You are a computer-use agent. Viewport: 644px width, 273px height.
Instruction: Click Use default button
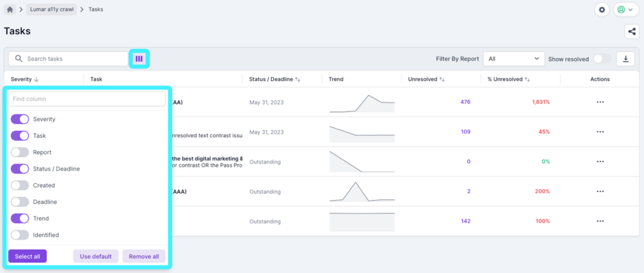tap(96, 256)
